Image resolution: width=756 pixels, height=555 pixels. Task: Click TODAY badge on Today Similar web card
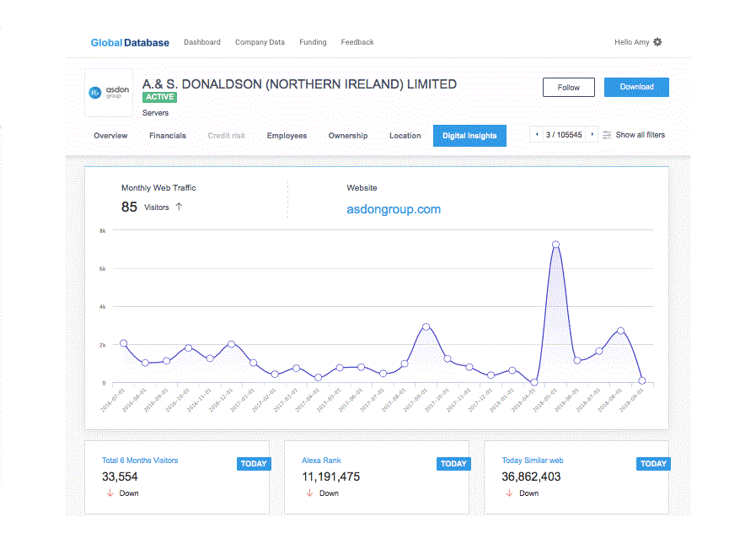click(653, 464)
